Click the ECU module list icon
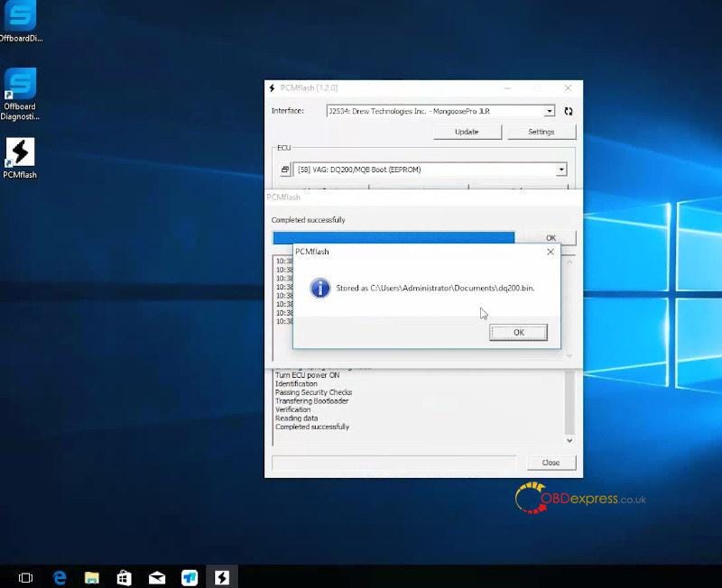The height and width of the screenshot is (588, 722). coord(285,170)
